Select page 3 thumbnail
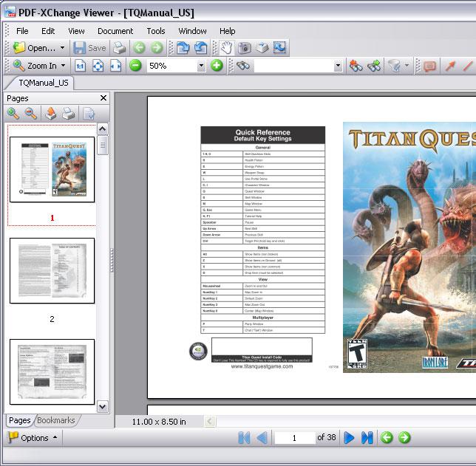 click(x=52, y=371)
